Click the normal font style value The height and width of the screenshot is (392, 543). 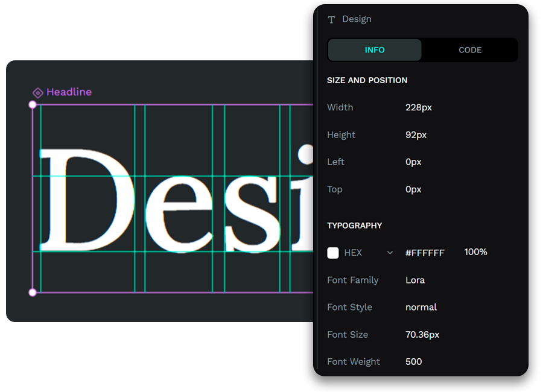click(421, 307)
